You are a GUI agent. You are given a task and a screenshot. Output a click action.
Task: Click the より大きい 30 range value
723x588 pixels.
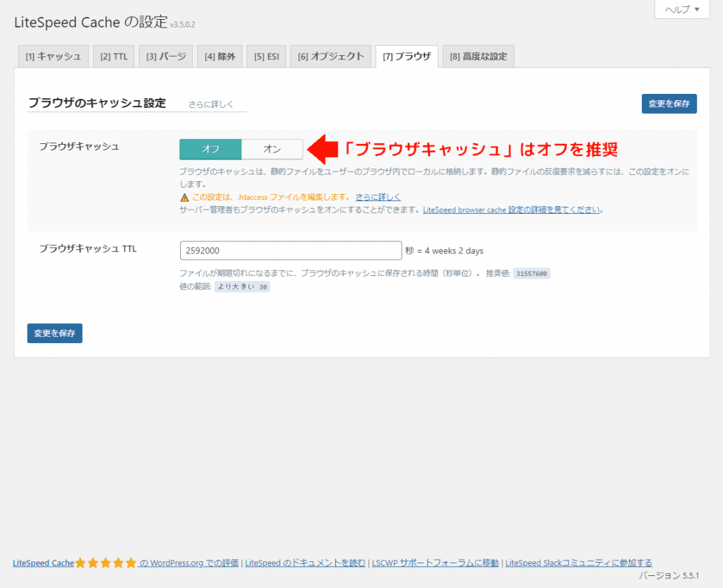click(x=242, y=287)
